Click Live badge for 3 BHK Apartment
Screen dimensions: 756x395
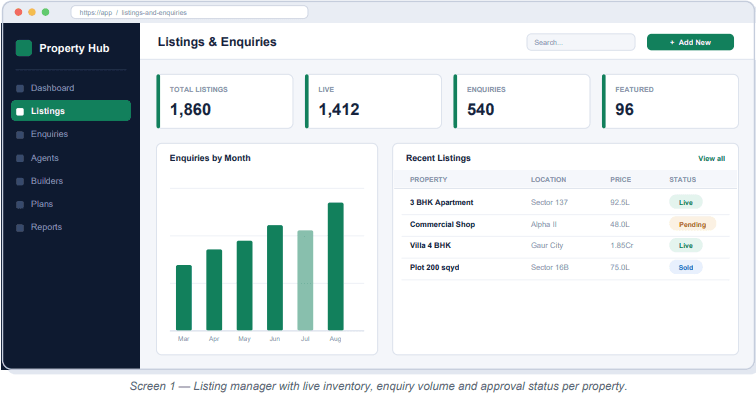[x=686, y=203]
